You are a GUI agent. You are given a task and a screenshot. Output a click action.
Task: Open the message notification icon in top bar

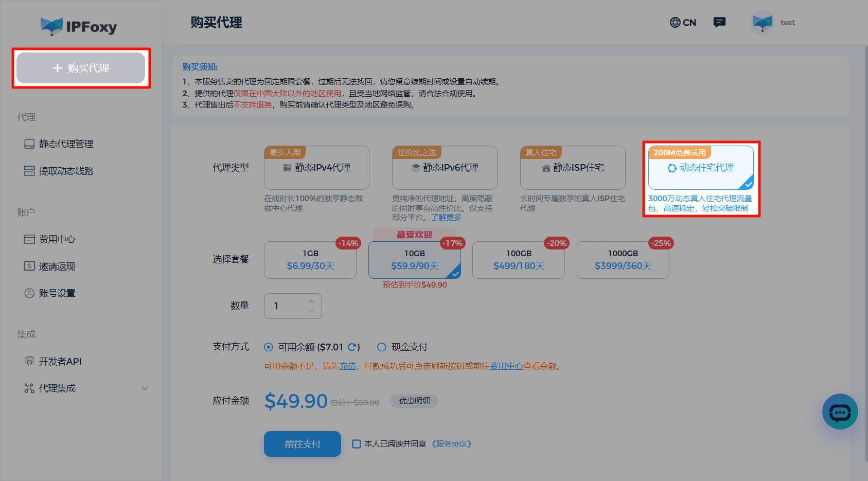pyautogui.click(x=719, y=22)
